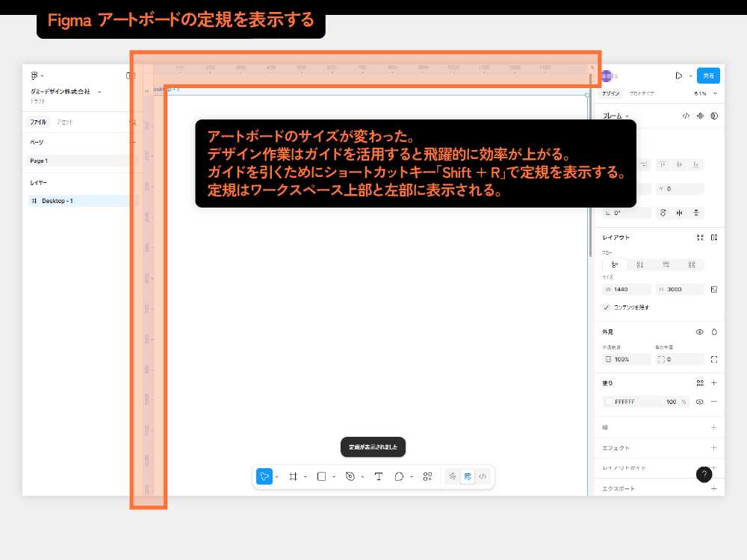Select the Rectangle shape tool

point(321,476)
